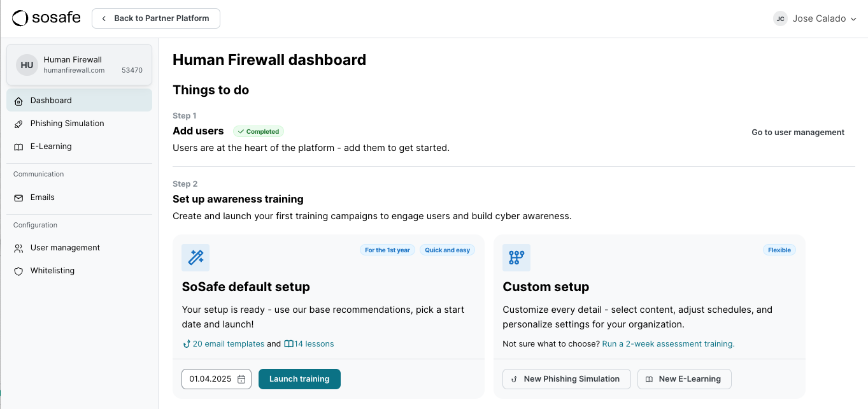Go back to Partner Platform
This screenshot has width=868, height=409.
pos(156,18)
